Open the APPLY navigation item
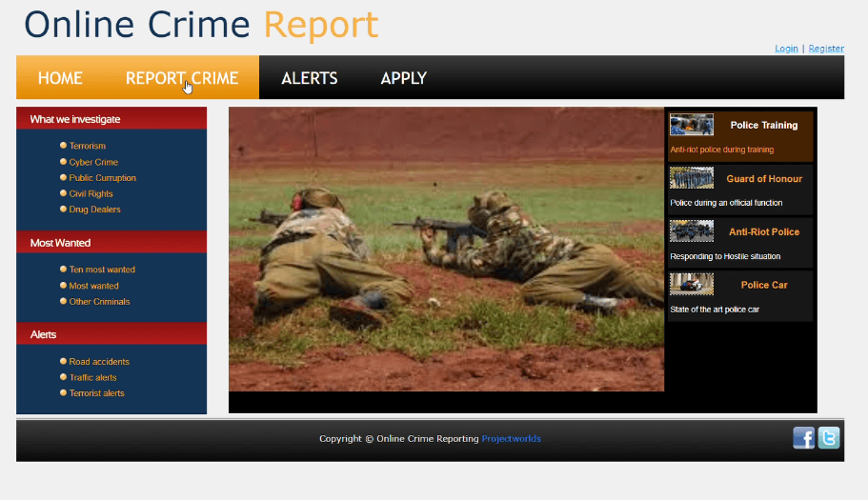This screenshot has width=868, height=500. tap(403, 78)
